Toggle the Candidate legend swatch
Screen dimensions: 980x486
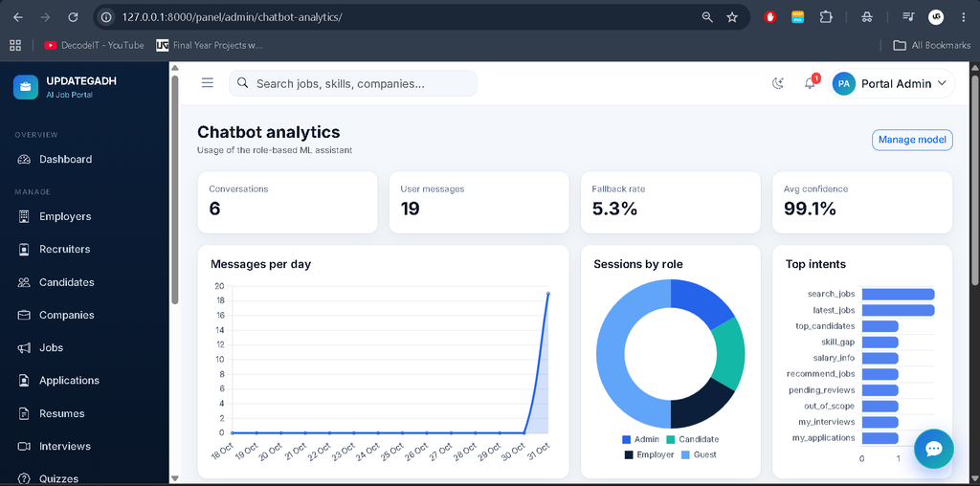pyautogui.click(x=671, y=439)
